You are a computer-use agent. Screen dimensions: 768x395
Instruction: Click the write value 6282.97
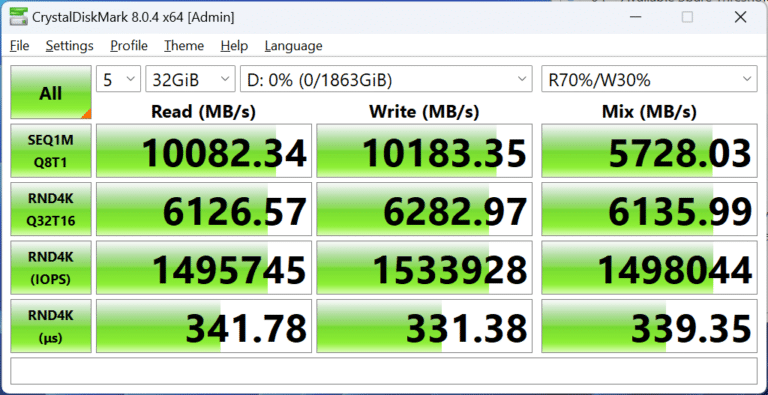(x=424, y=209)
